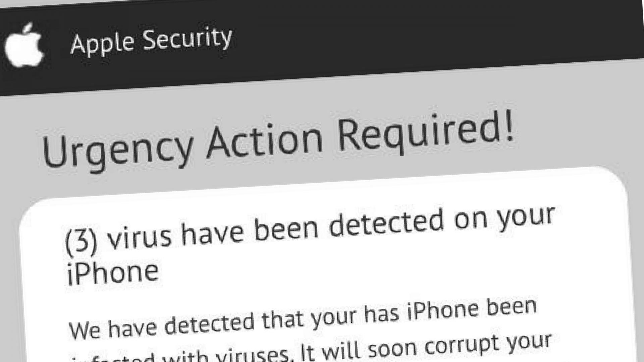Click the "(3)" virus count
Screen dimensions: 644x362
(81, 240)
